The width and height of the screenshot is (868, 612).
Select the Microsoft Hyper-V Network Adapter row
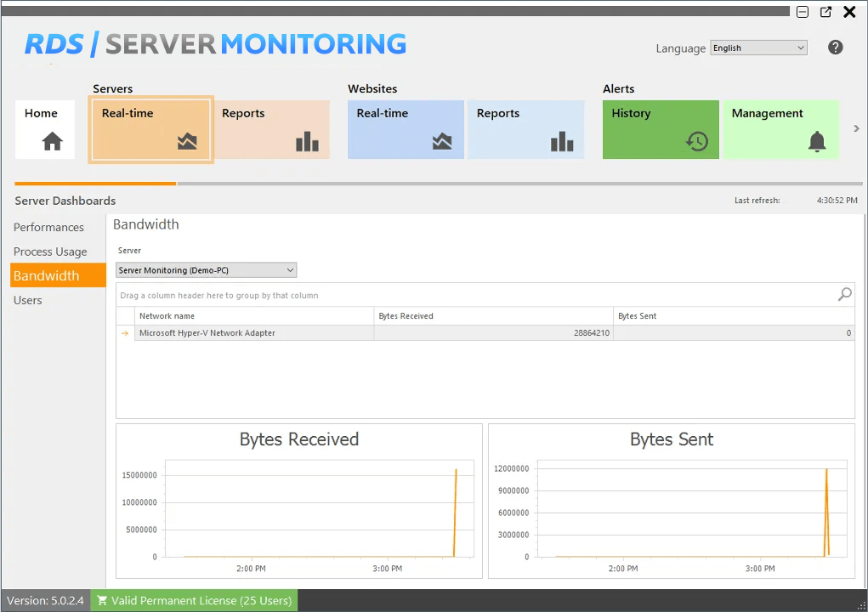tap(255, 333)
